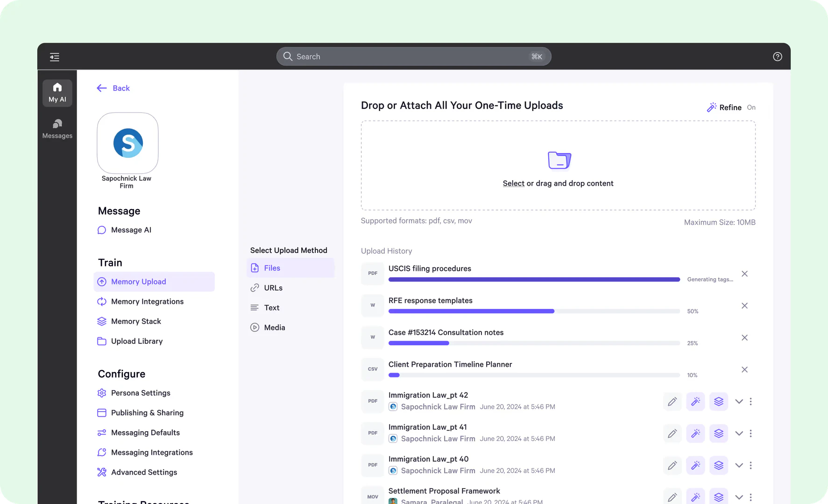Expand details for Immigration Law_pt 40
Image resolution: width=828 pixels, height=504 pixels.
click(x=738, y=465)
